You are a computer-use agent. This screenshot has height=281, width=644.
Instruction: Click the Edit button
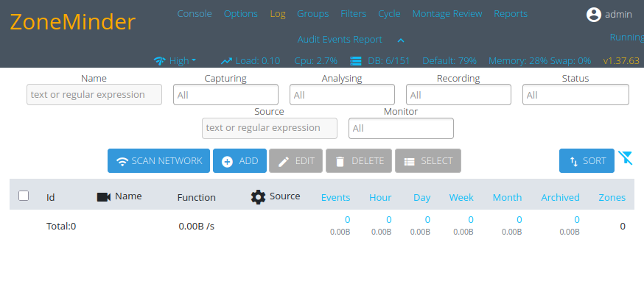(x=295, y=161)
